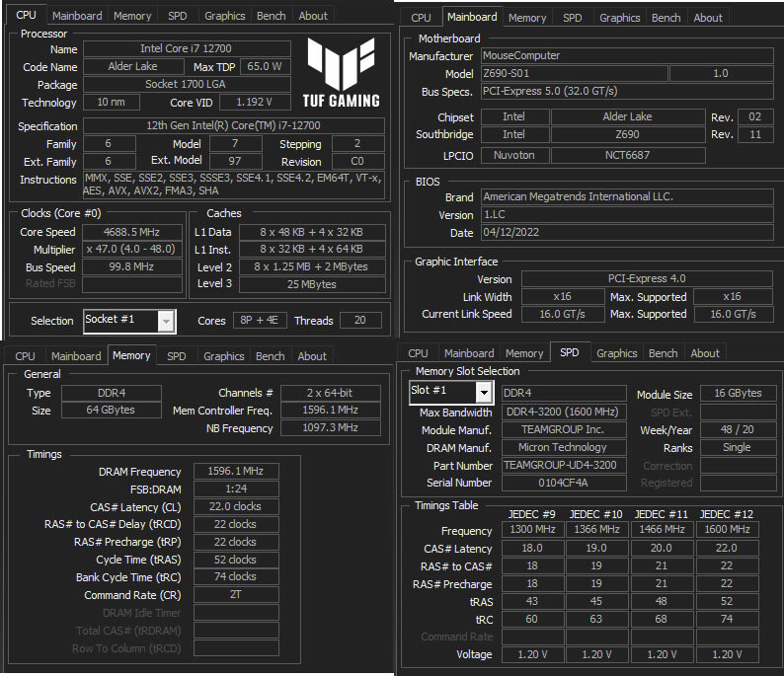Viewport: 784px width, 676px height.
Task: Select Memory tab in SPD window
Action: (524, 353)
